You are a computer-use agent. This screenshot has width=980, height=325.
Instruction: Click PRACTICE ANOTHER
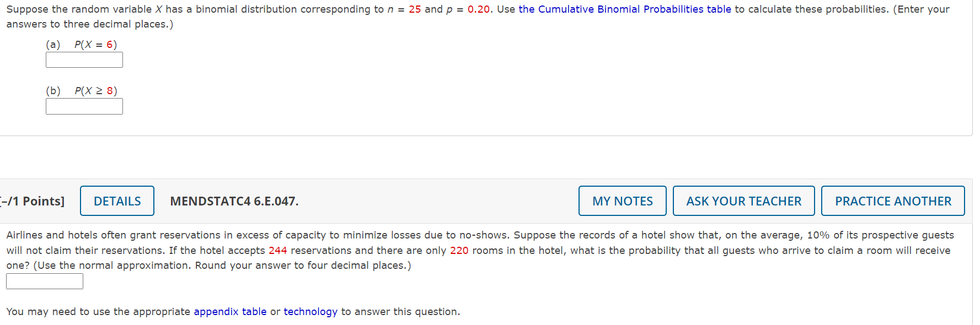[893, 201]
